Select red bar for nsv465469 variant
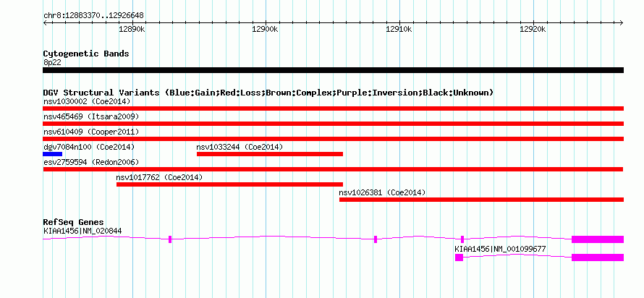Viewport: 644px width, 298px height. pyautogui.click(x=333, y=124)
